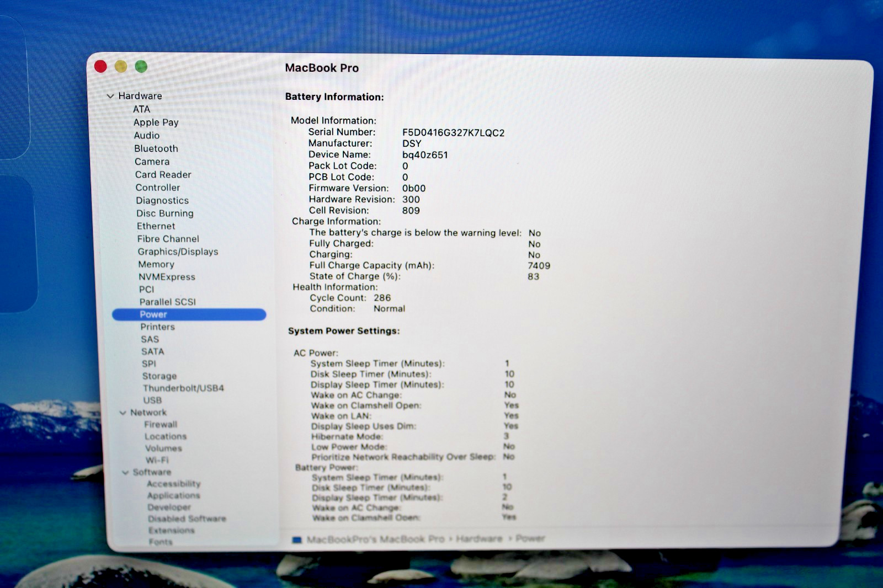Click the condition value Normal
Viewport: 883px width, 588px height.
pyautogui.click(x=390, y=309)
